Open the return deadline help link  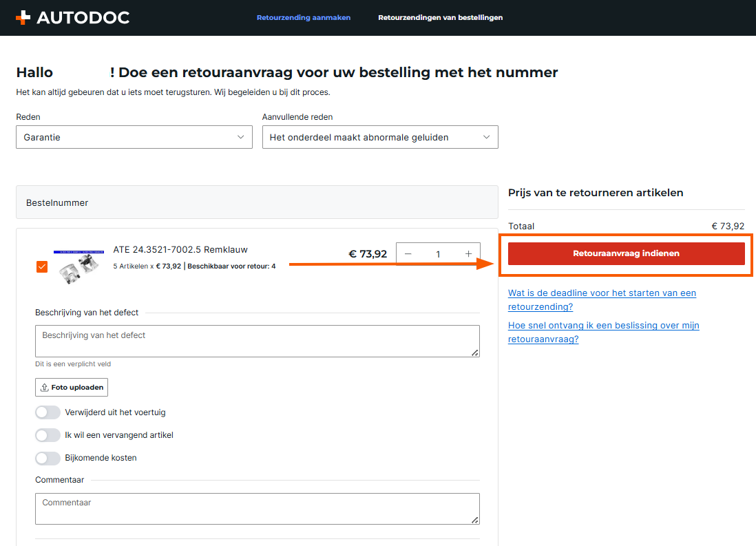602,300
